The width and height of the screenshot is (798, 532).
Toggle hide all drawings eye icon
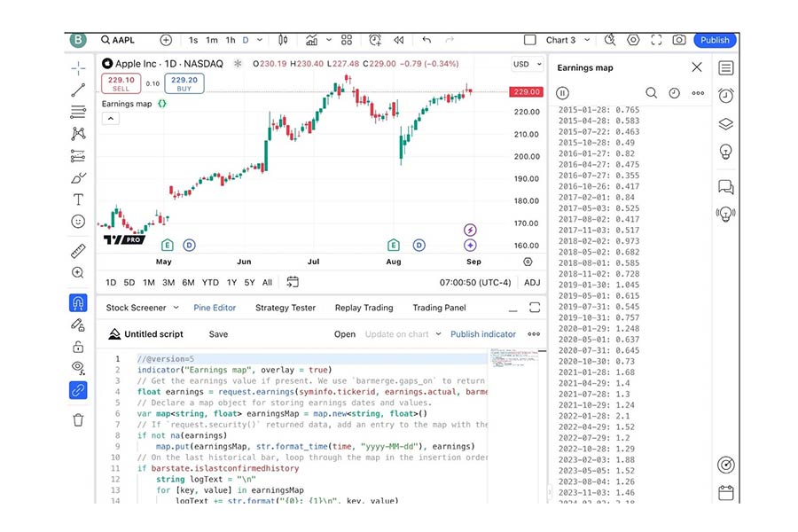click(x=78, y=367)
